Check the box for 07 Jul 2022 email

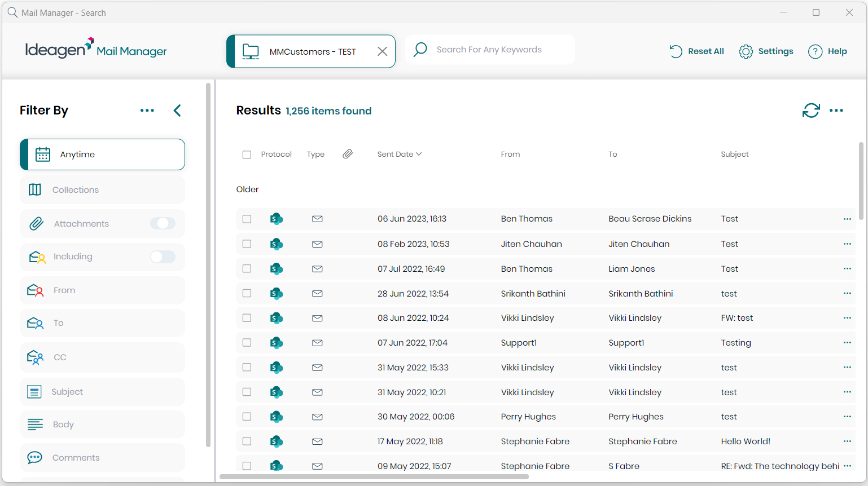[247, 269]
